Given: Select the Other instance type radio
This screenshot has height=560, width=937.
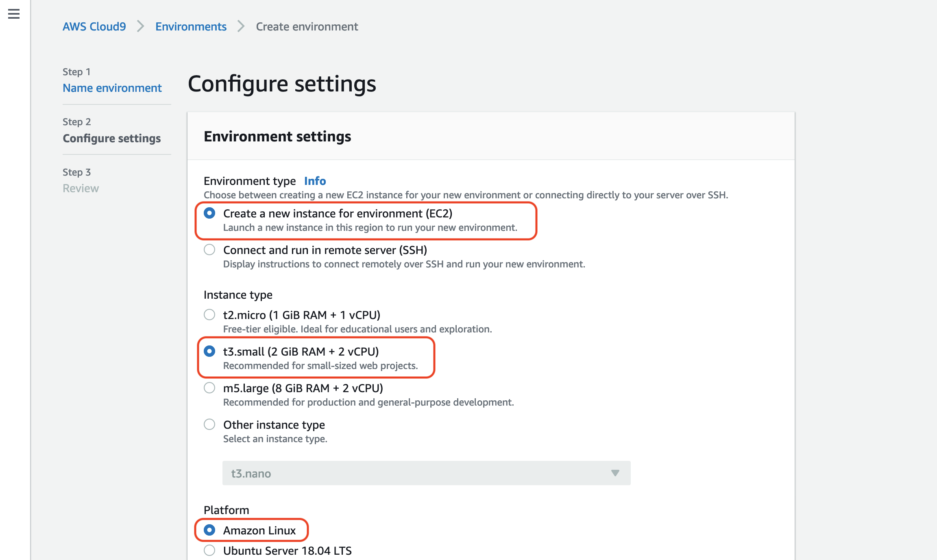Looking at the screenshot, I should [209, 424].
